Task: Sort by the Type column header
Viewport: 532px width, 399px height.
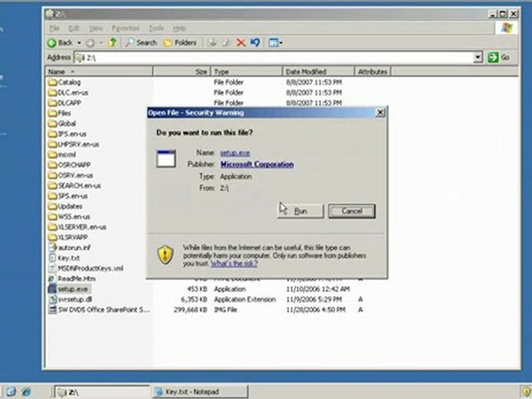Action: [247, 71]
